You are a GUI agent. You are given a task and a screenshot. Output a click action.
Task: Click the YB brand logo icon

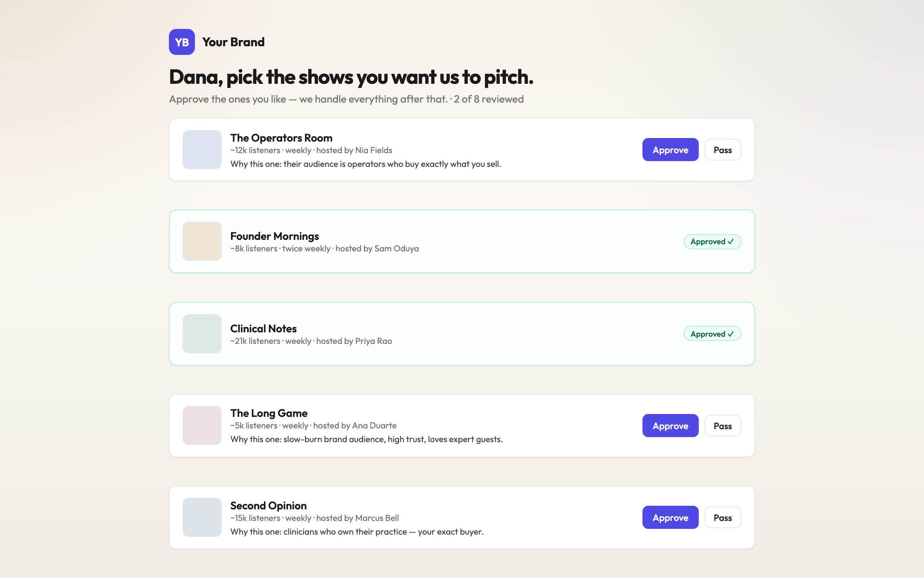point(182,42)
